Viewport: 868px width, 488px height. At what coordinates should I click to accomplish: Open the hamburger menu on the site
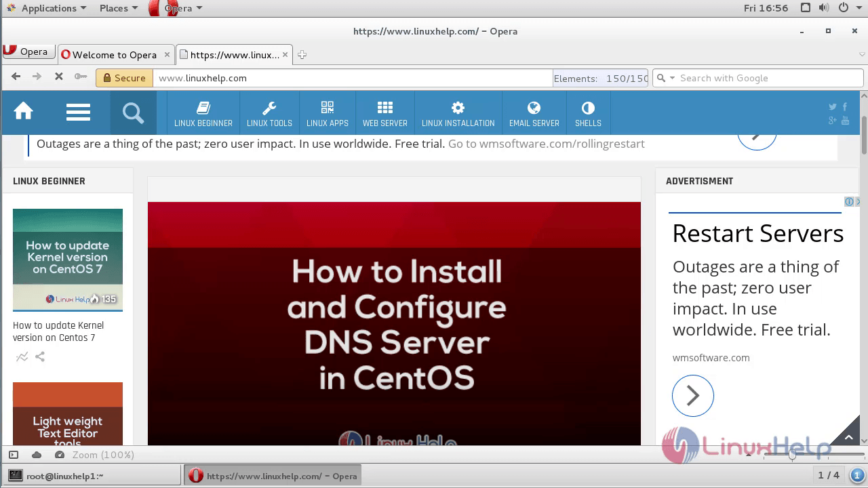(78, 112)
